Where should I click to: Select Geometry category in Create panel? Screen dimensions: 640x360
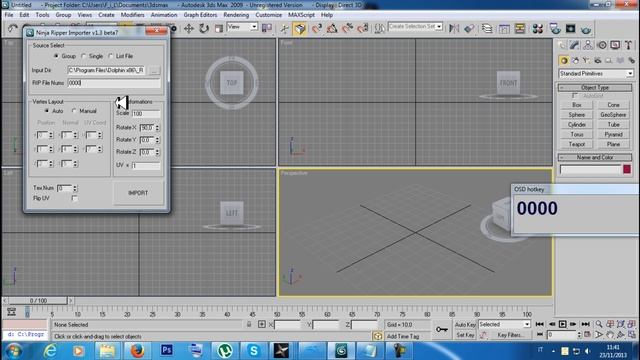pos(564,60)
